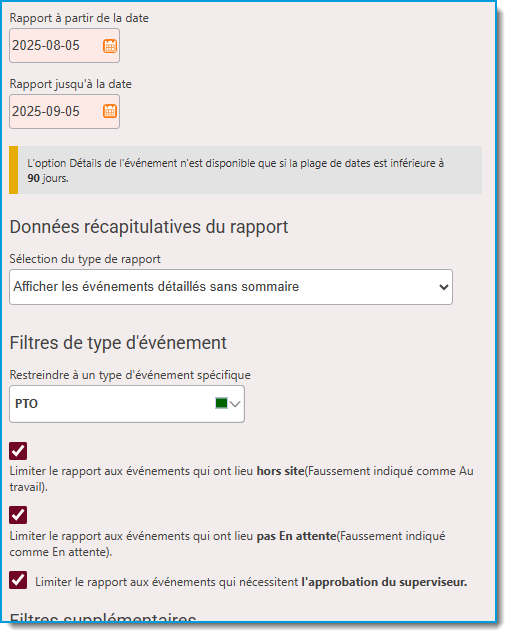Image resolution: width=511 pixels, height=637 pixels.
Task: Click the green PTO color square
Action: click(222, 404)
